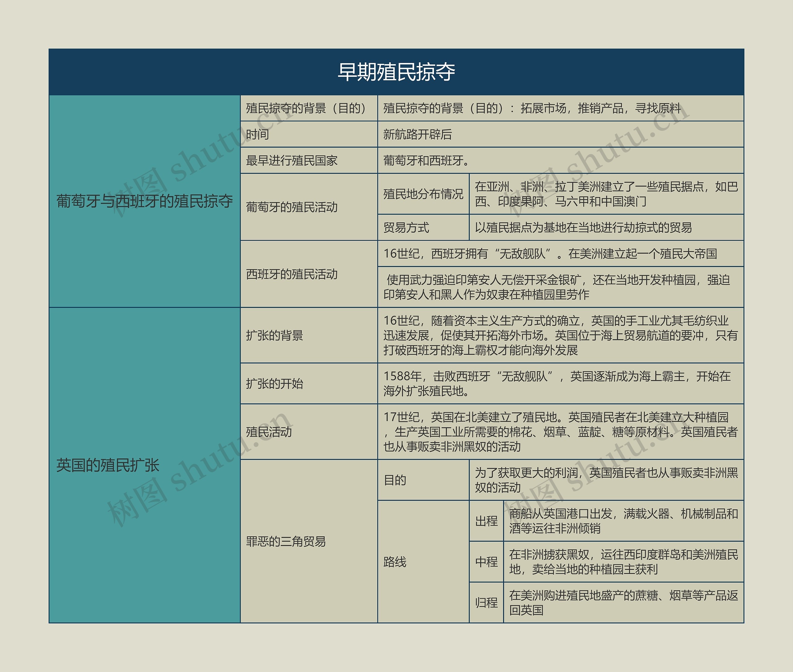Click the 目的 cell under 三角贸易
Viewport: 793px width, 672px height.
(423, 480)
